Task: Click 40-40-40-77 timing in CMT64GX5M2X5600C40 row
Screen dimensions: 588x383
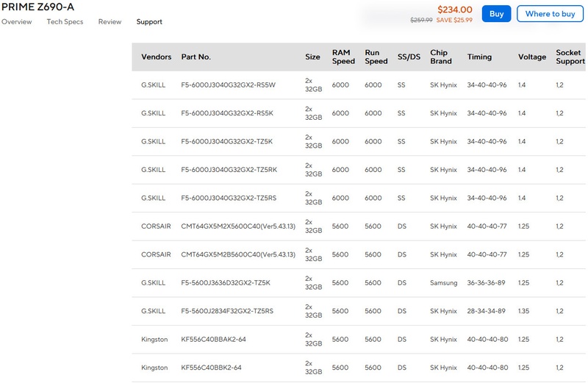Action: click(x=487, y=226)
